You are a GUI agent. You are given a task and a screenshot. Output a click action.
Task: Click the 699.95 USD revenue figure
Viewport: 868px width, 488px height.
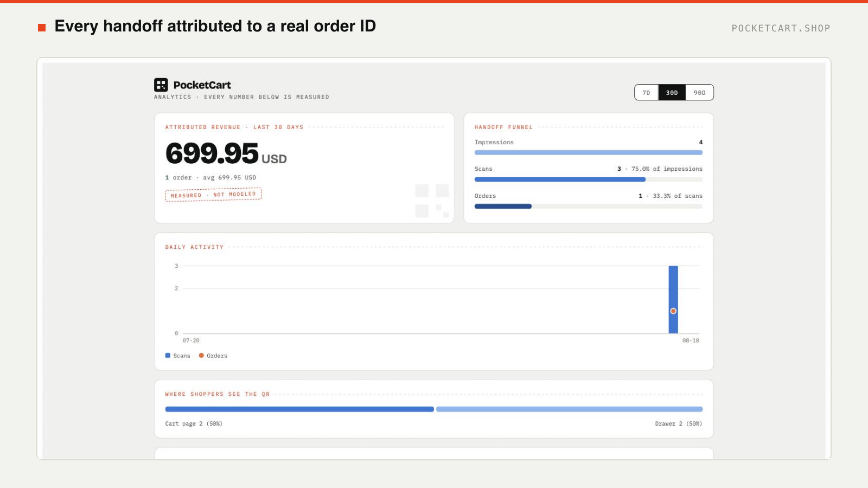pyautogui.click(x=226, y=153)
